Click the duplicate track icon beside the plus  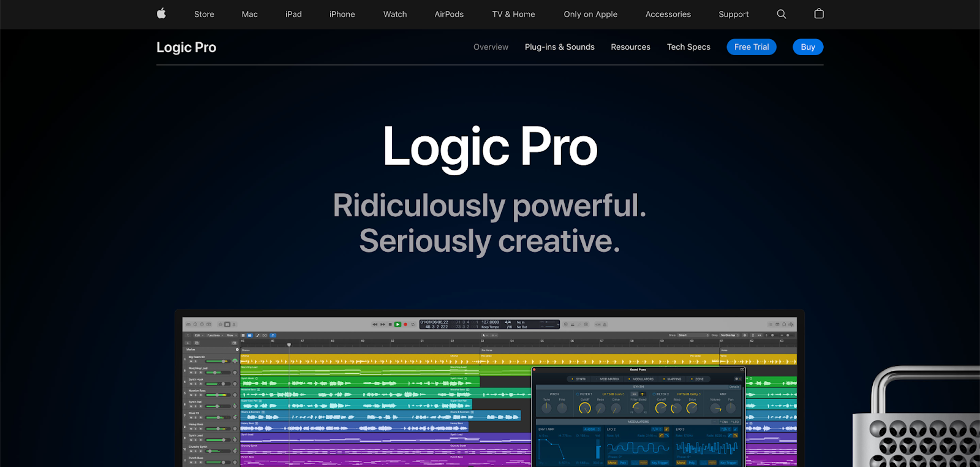click(197, 343)
